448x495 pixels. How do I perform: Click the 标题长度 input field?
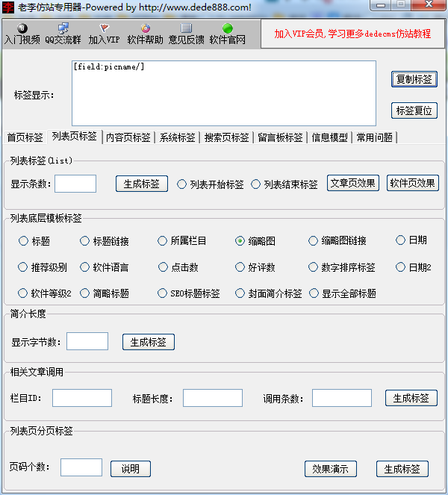[213, 398]
